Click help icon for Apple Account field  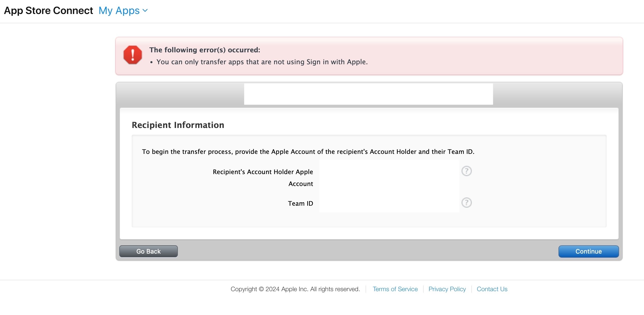(466, 171)
